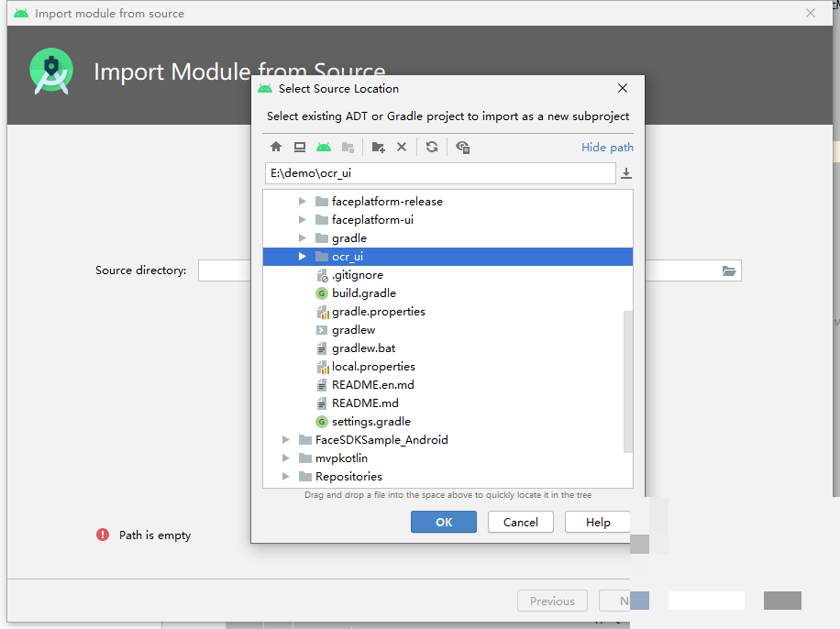The image size is (840, 629).
Task: Select the gradlew.bat file
Action: [x=448, y=348]
